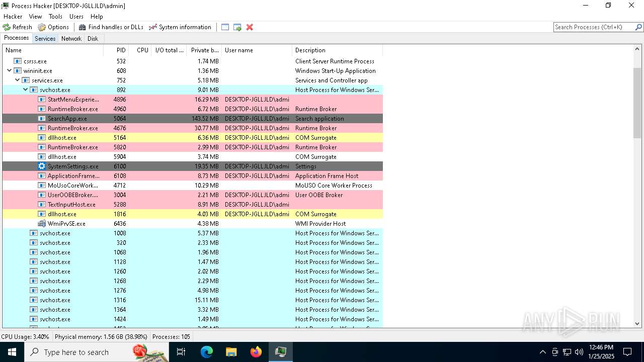Viewport: 644px width, 362px height.
Task: Click the find window and thread icon
Action: coord(237,27)
